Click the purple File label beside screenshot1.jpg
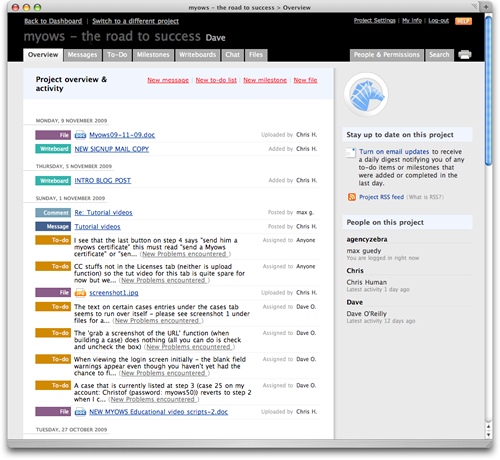500x460 pixels. (x=53, y=293)
